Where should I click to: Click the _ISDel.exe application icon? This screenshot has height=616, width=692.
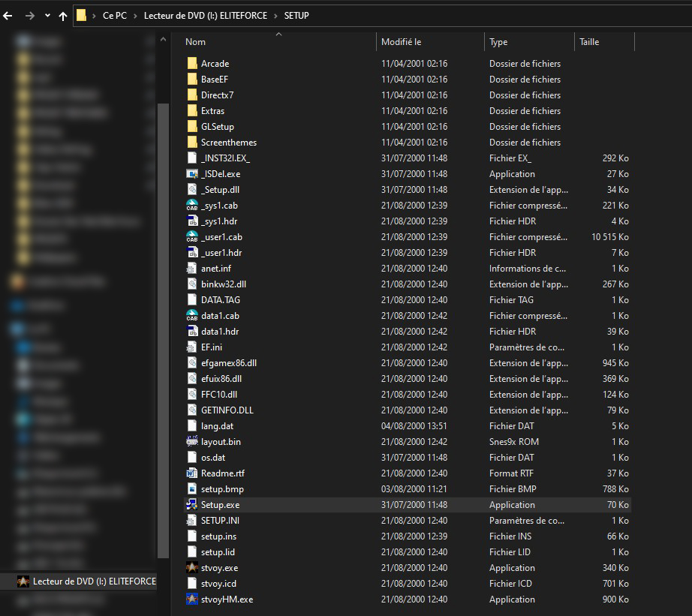[x=192, y=174]
